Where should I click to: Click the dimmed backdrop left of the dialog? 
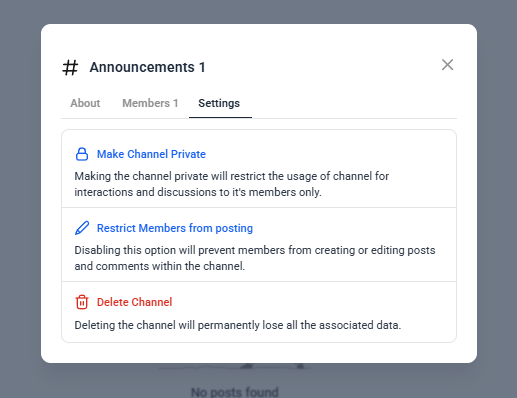(x=20, y=200)
